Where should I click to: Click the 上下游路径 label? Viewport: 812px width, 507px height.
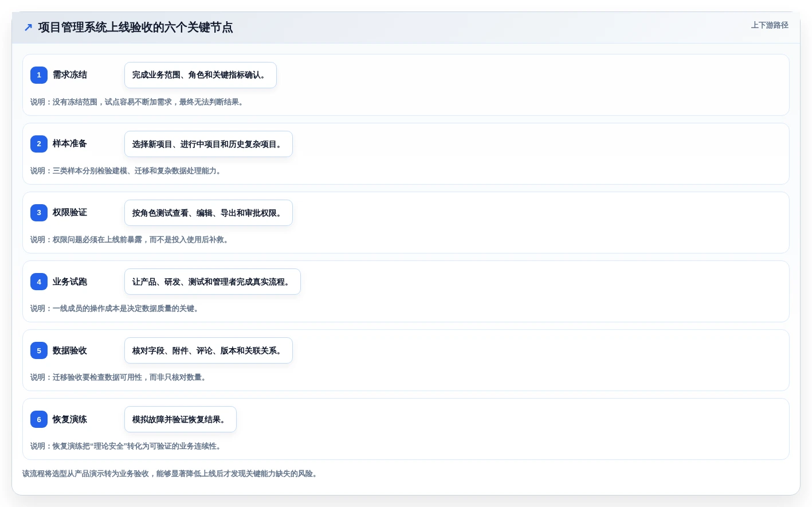(x=770, y=25)
